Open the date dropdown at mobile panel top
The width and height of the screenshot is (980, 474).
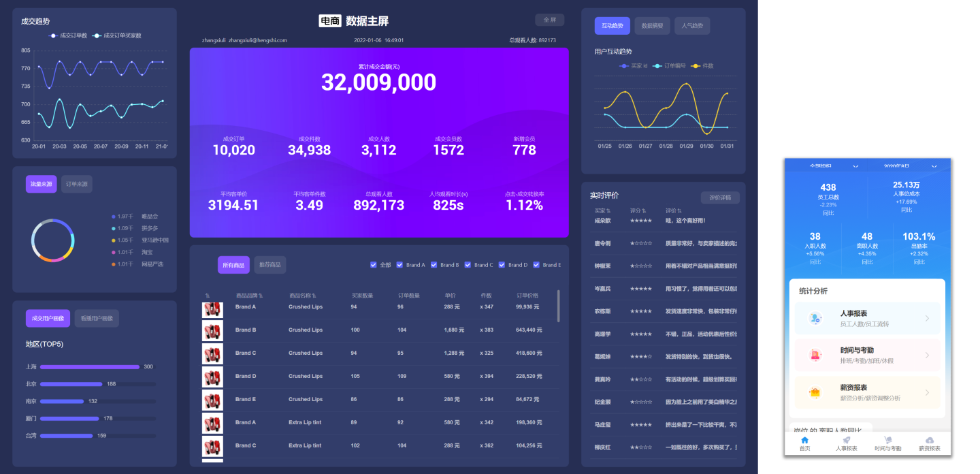(934, 165)
